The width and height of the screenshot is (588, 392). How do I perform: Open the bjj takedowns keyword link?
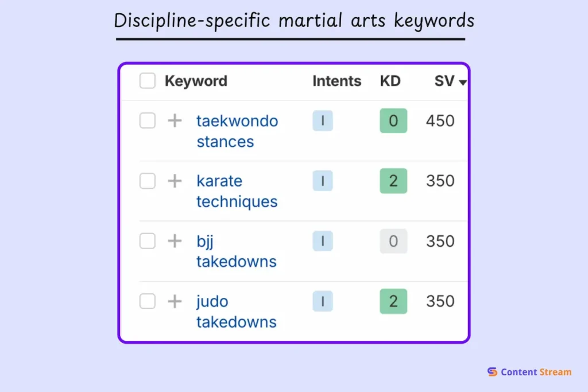coord(237,251)
